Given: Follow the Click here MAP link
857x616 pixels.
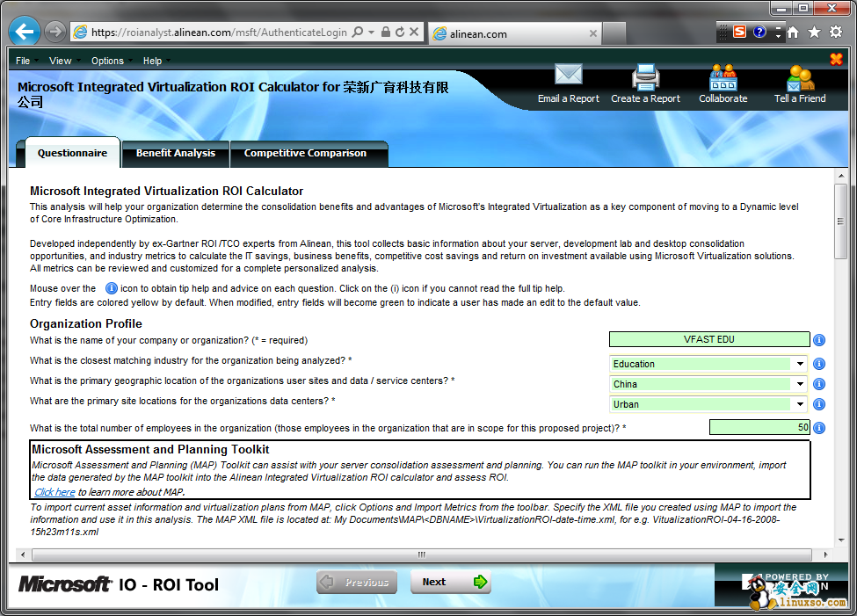Looking at the screenshot, I should click(x=54, y=492).
